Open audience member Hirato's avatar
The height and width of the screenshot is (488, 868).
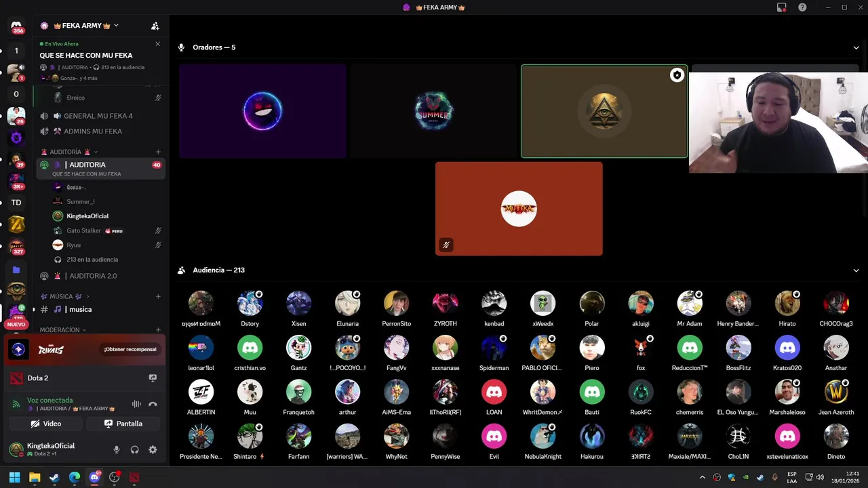[x=787, y=304]
